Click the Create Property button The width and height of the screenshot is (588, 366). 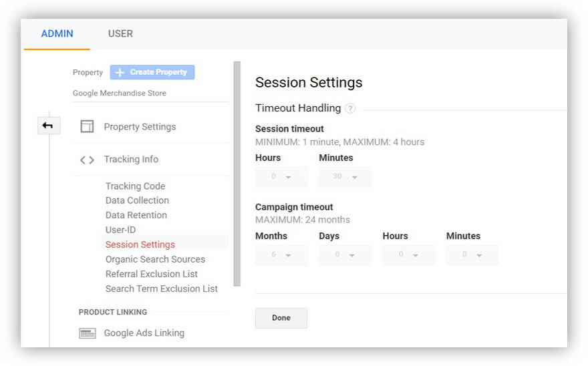coord(152,72)
